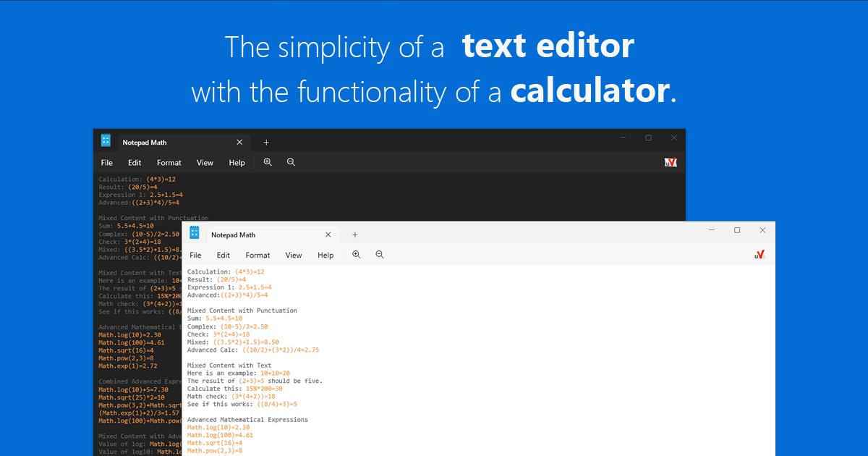
Task: Open Format menu in dark window
Action: click(169, 163)
